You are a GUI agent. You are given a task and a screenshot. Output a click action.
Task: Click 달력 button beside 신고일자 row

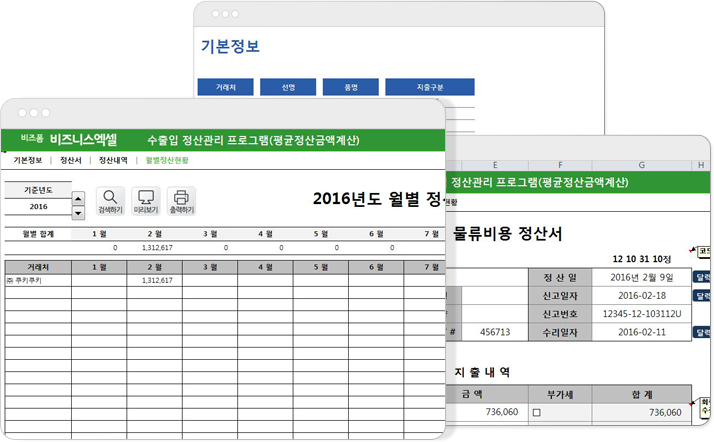[702, 295]
